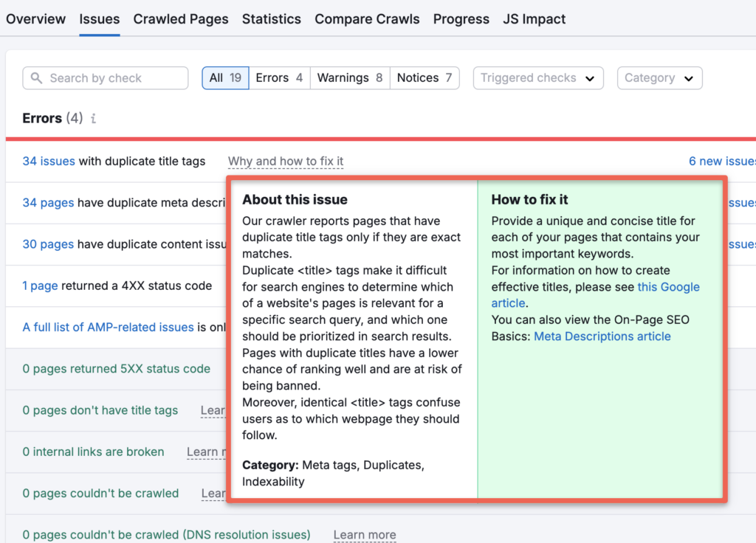Click the Search by check input field
Screen dimensions: 756x543
105,77
